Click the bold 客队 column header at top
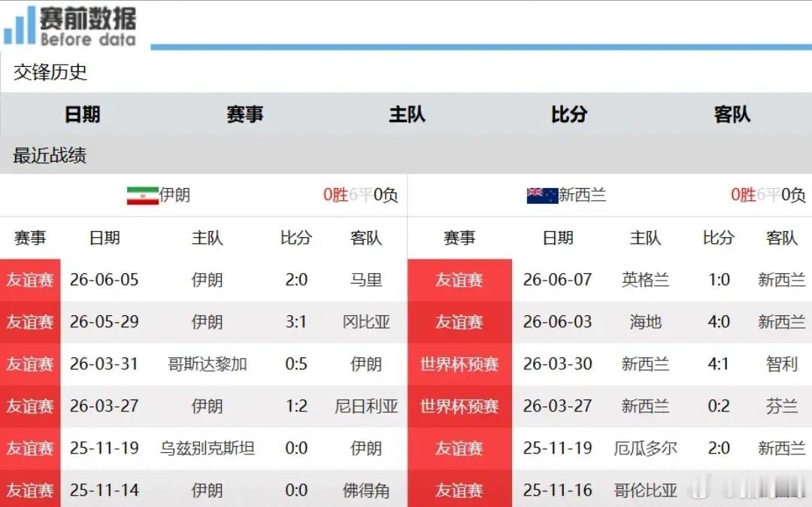 pos(732,114)
